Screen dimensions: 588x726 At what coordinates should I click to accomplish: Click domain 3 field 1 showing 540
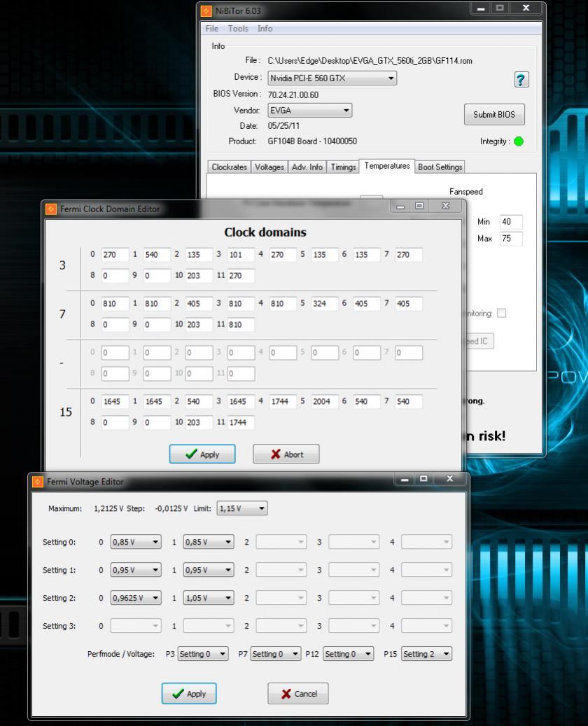point(157,255)
